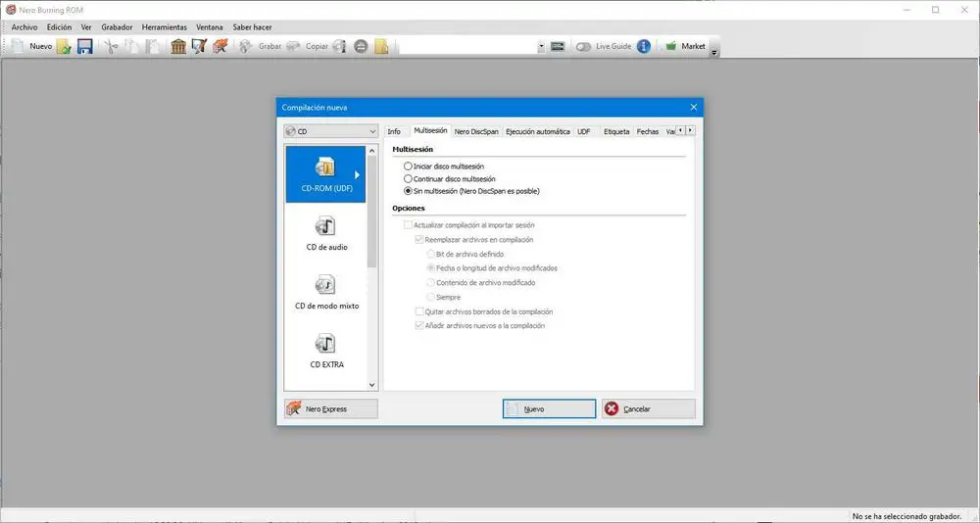The width and height of the screenshot is (980, 523).
Task: Select CD EXTRA compilation type
Action: point(325,351)
